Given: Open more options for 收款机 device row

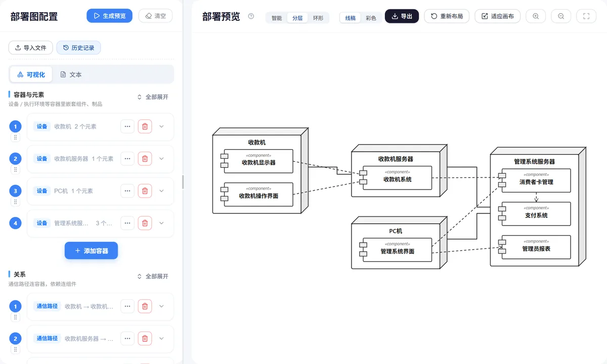Looking at the screenshot, I should [x=127, y=126].
